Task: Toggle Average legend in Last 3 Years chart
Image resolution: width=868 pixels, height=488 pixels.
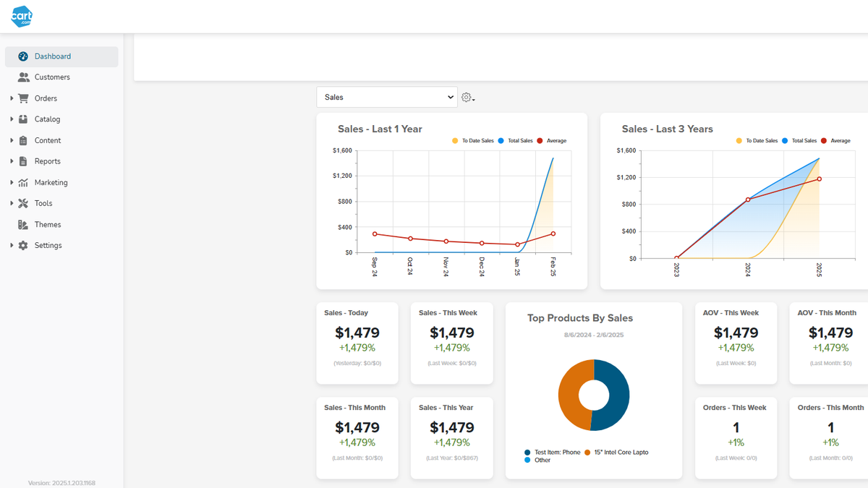Action: [x=835, y=141]
